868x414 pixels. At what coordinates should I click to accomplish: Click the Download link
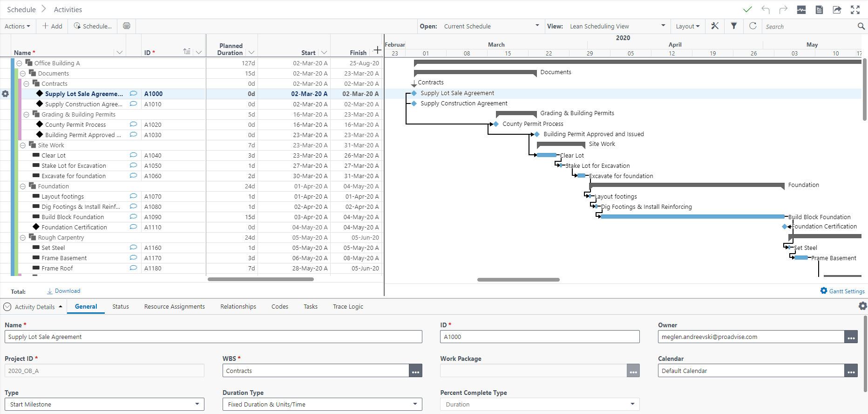click(64, 291)
